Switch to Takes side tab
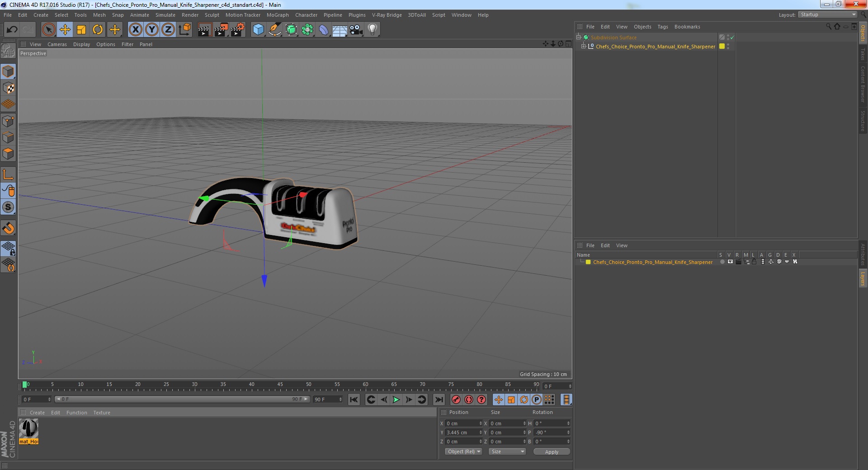This screenshot has width=868, height=470. (863, 54)
